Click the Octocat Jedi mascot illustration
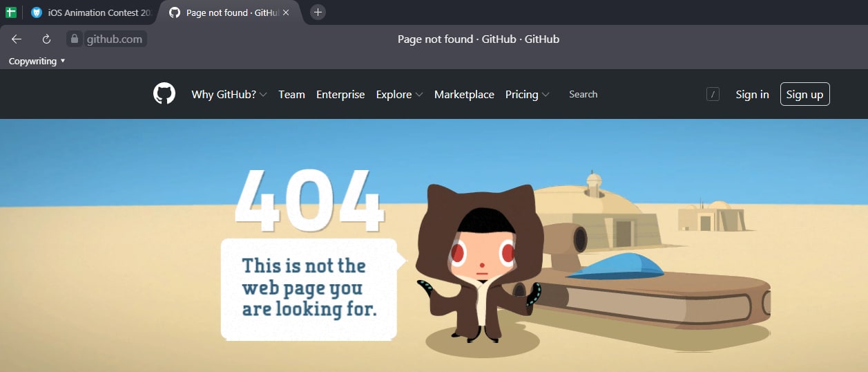The width and height of the screenshot is (868, 372). click(479, 263)
